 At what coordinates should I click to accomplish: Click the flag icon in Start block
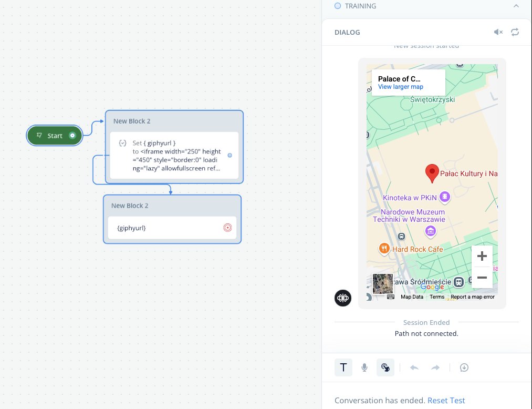39,135
